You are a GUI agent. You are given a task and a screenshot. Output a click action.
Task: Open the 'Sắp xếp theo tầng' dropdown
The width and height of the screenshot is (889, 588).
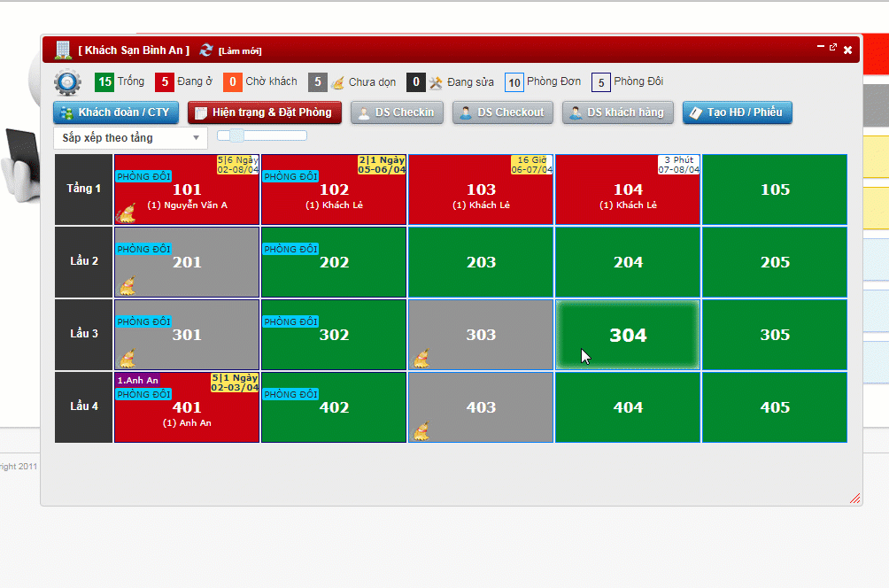(130, 138)
